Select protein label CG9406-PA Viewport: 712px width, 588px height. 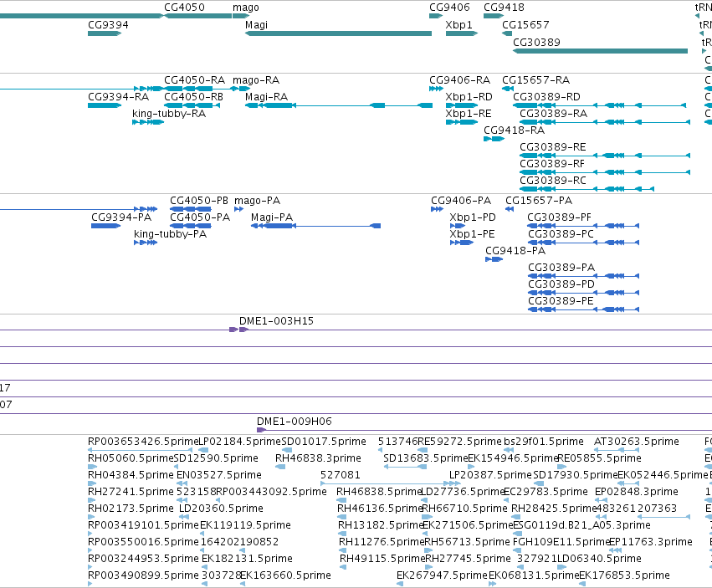tap(461, 201)
